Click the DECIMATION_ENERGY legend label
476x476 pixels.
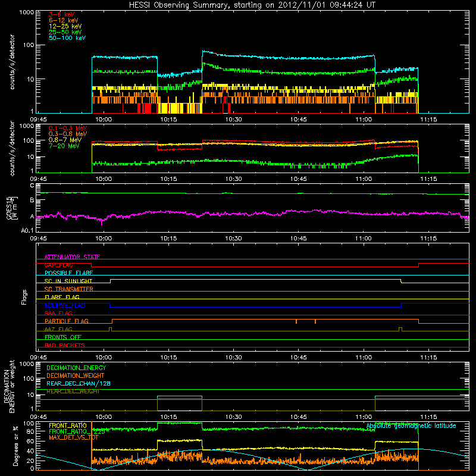[x=76, y=368]
